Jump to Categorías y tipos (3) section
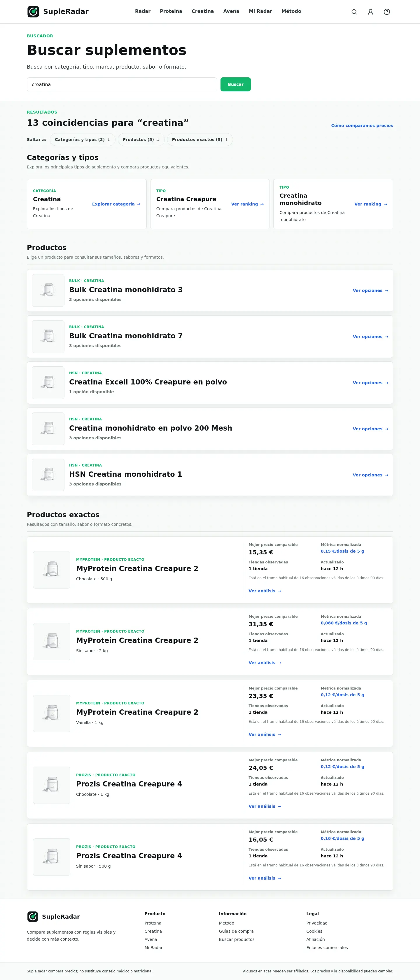This screenshot has height=980, width=420. (82, 140)
